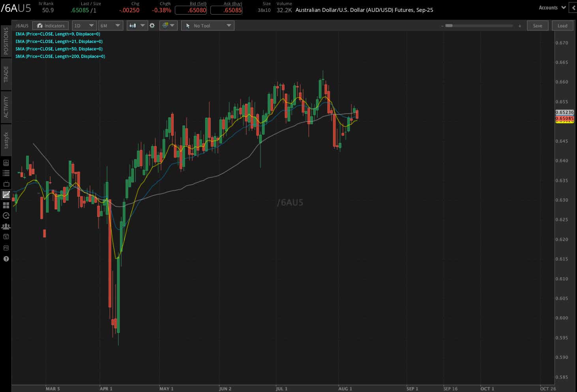Click the watchlist list icon in sidebar

[6, 173]
